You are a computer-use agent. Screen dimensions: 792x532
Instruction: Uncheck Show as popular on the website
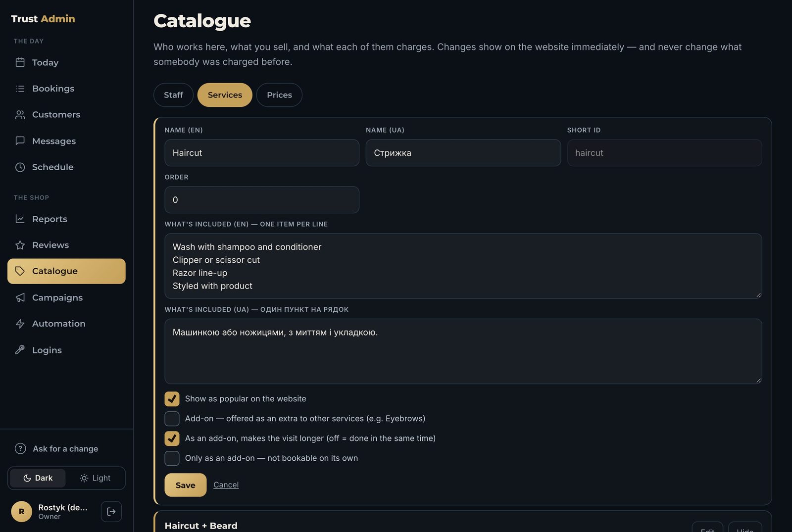(x=172, y=399)
